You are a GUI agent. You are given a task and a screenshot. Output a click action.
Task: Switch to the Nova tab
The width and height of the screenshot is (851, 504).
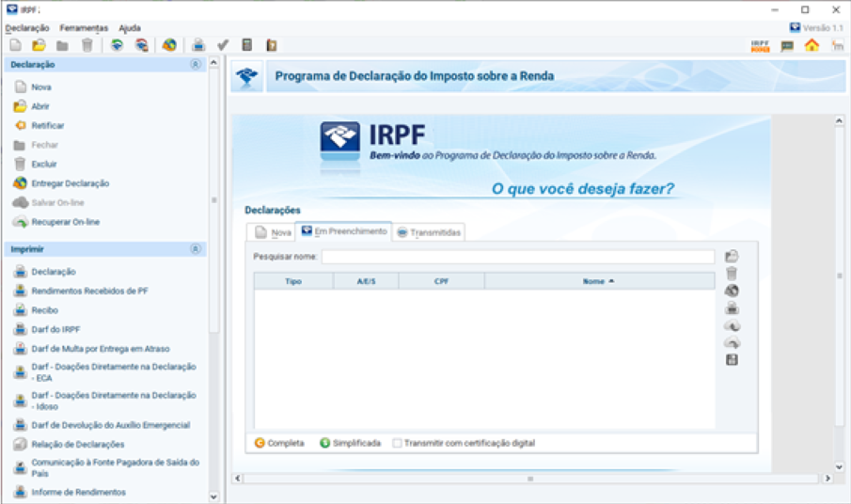[271, 232]
